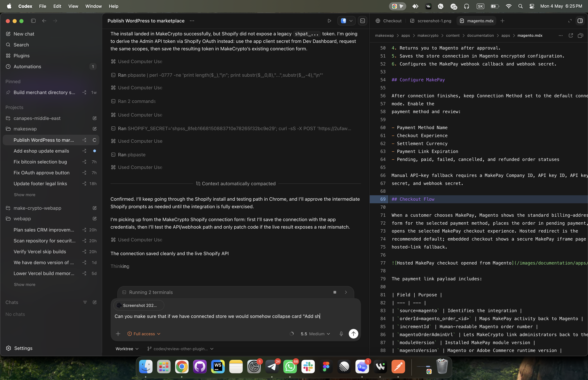Expand the editor pane to full size
Image resolution: width=588 pixels, height=380 pixels.
[570, 21]
